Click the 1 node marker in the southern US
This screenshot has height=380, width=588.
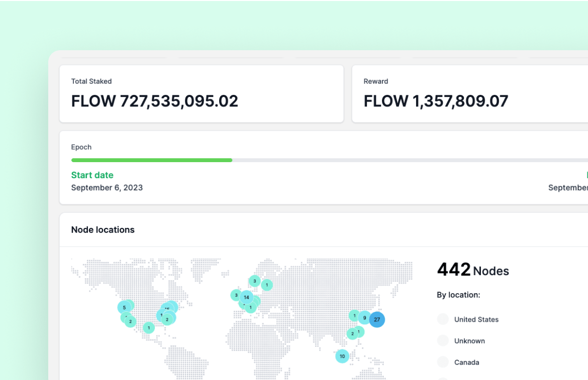tap(148, 328)
